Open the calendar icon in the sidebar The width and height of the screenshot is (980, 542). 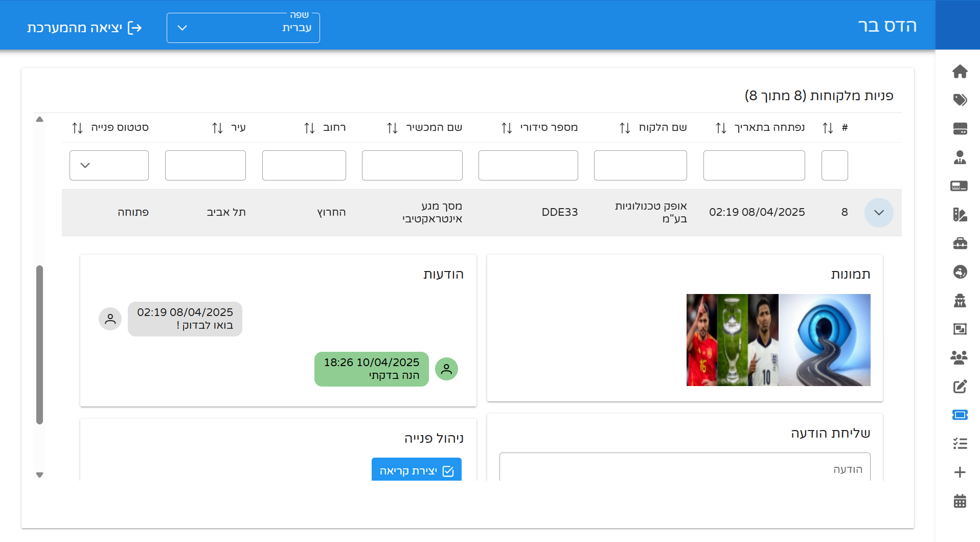coord(960,501)
